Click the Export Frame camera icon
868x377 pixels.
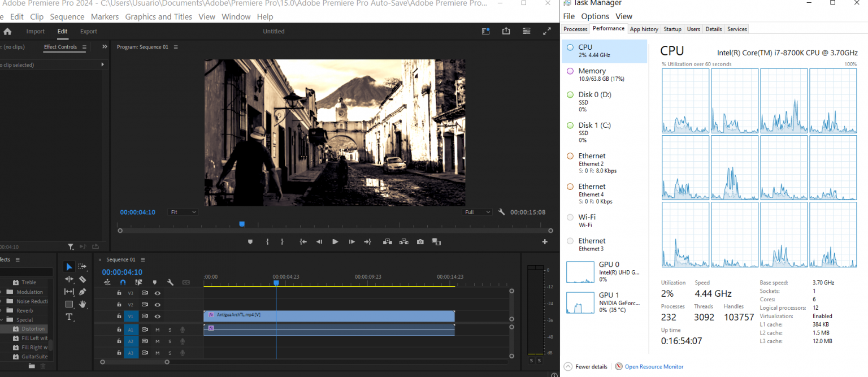[x=420, y=242]
